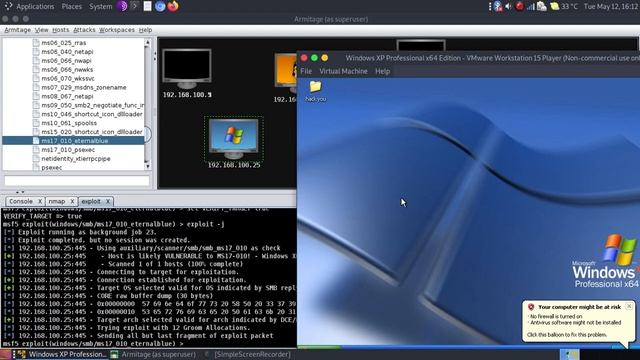Open the VMware Player File menu

click(306, 71)
